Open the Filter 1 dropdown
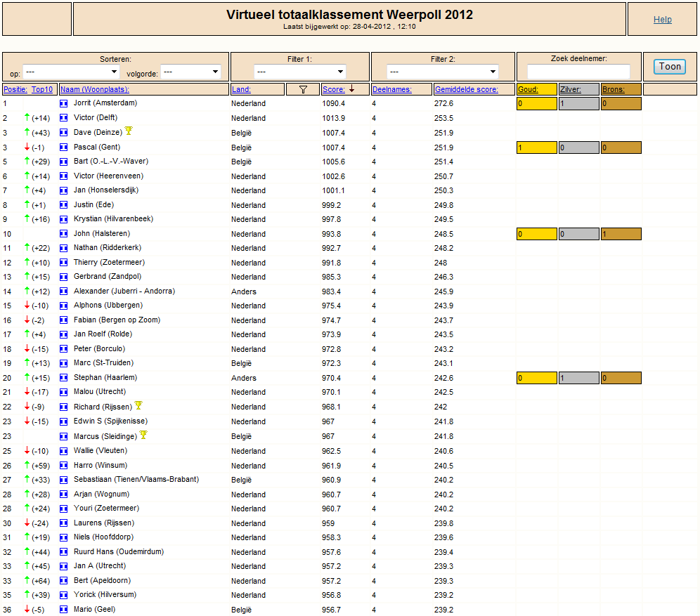Image resolution: width=700 pixels, height=616 pixels. pyautogui.click(x=300, y=72)
